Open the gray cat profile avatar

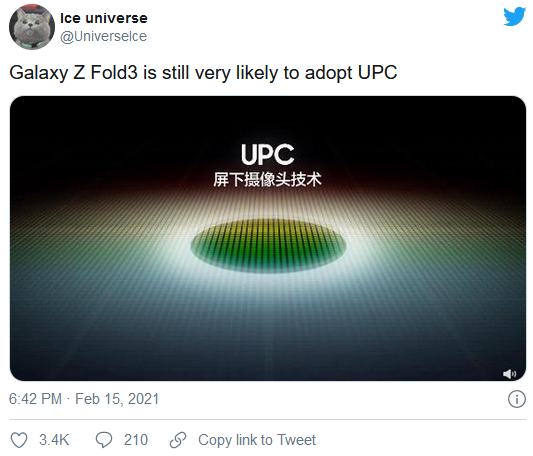click(x=32, y=27)
